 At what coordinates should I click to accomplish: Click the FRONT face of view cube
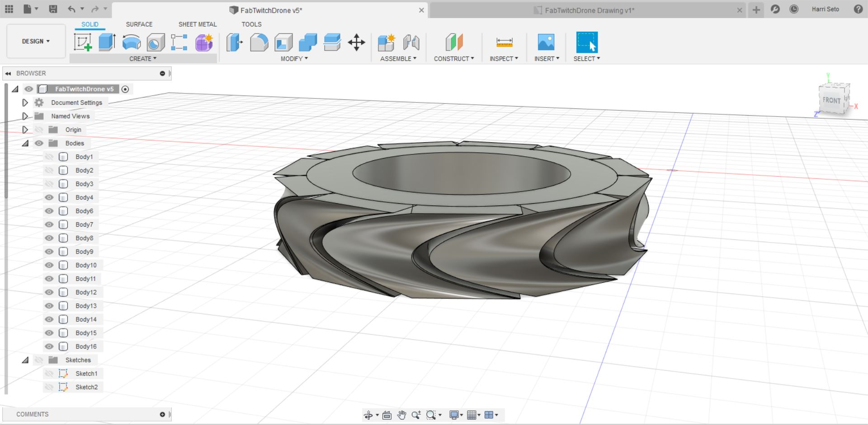click(x=831, y=100)
